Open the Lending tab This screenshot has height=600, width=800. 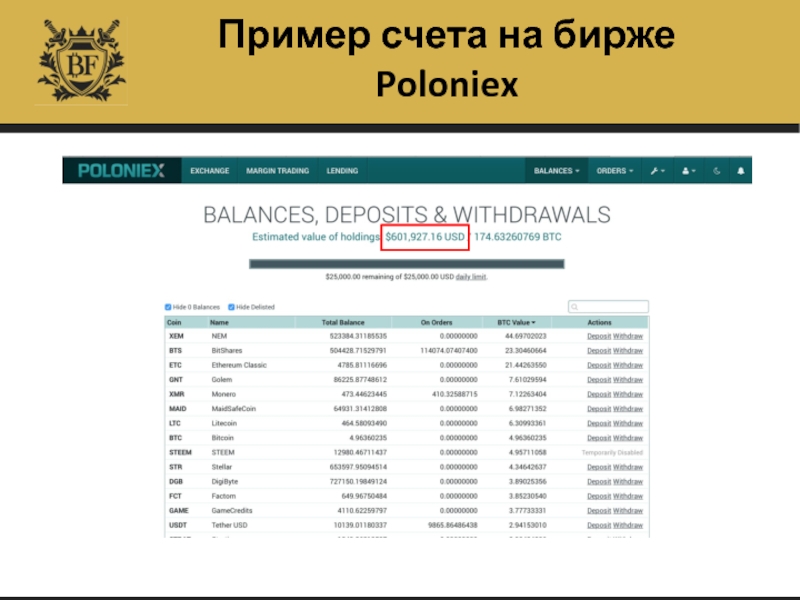click(x=342, y=171)
